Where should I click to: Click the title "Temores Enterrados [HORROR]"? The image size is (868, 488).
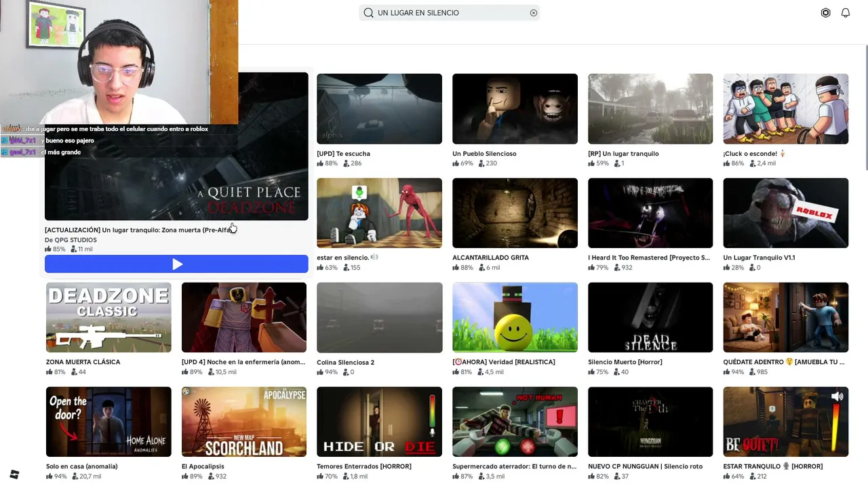[x=364, y=466]
